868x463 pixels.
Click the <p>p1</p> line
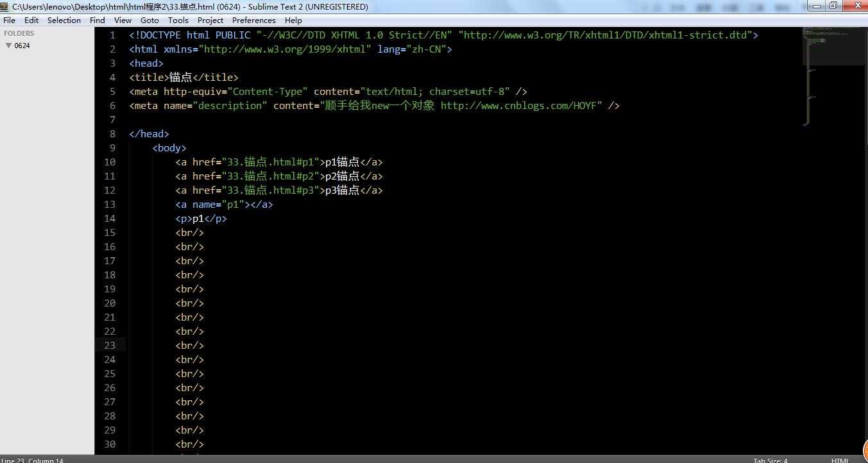click(201, 219)
